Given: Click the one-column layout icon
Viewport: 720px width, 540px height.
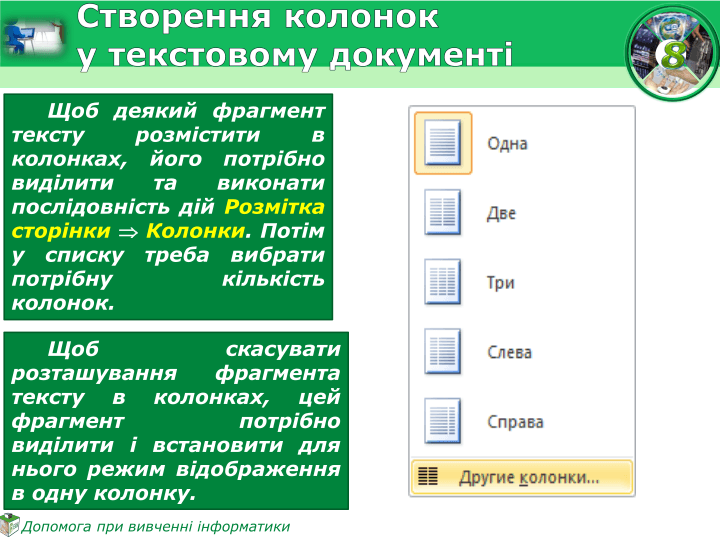Looking at the screenshot, I should tap(442, 143).
